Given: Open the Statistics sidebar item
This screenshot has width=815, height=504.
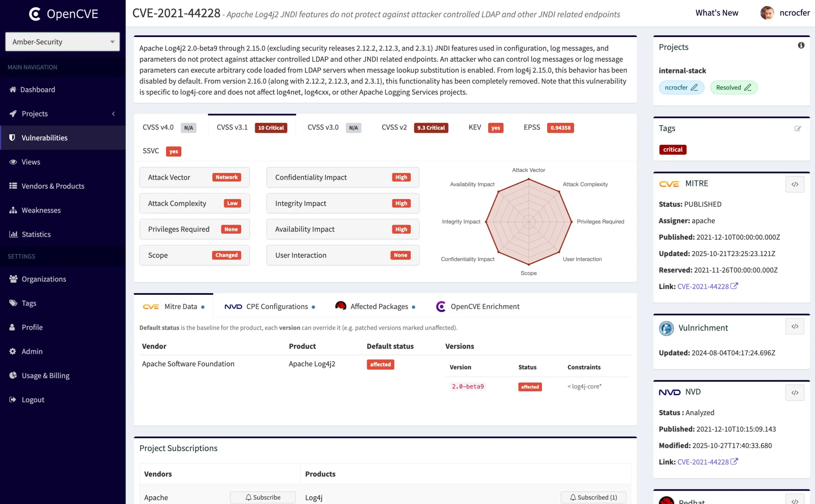Looking at the screenshot, I should [36, 234].
